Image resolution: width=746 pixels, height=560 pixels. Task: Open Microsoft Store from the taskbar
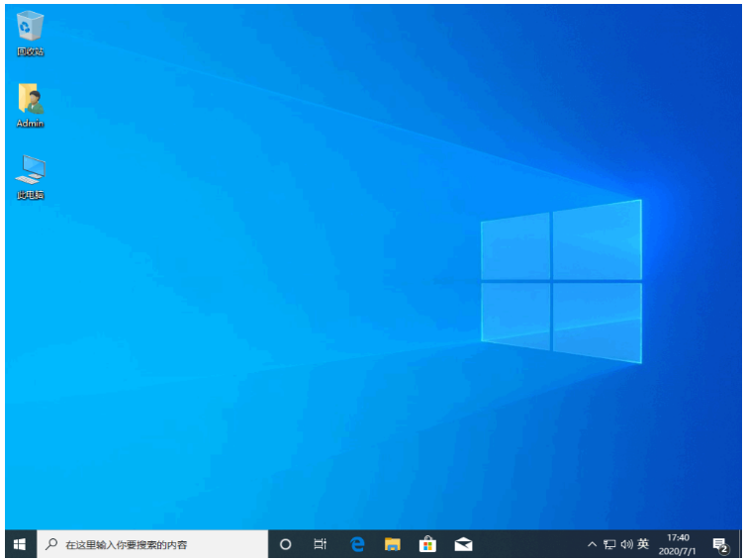[x=427, y=544]
